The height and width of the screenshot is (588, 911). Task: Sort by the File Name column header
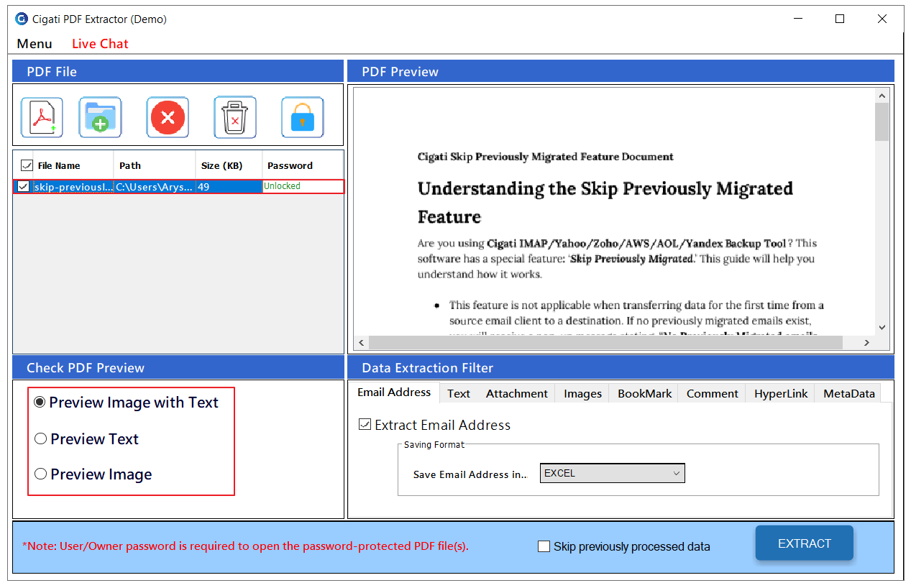(x=73, y=165)
